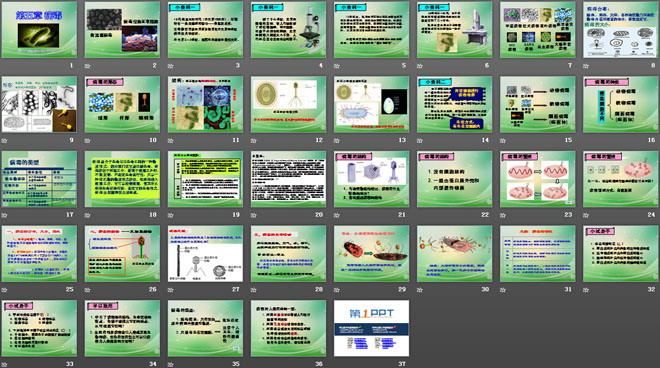Select slide 4 with the optical microscope
This screenshot has height=368, width=660.
(x=288, y=29)
